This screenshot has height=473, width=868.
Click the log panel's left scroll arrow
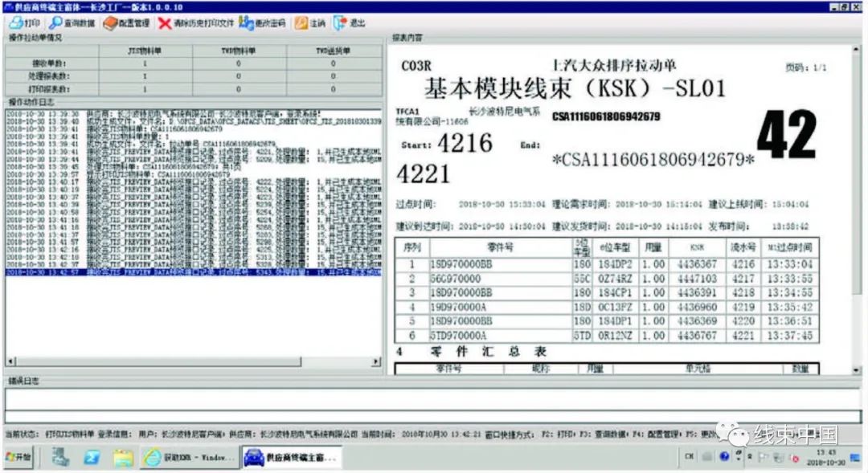point(10,362)
